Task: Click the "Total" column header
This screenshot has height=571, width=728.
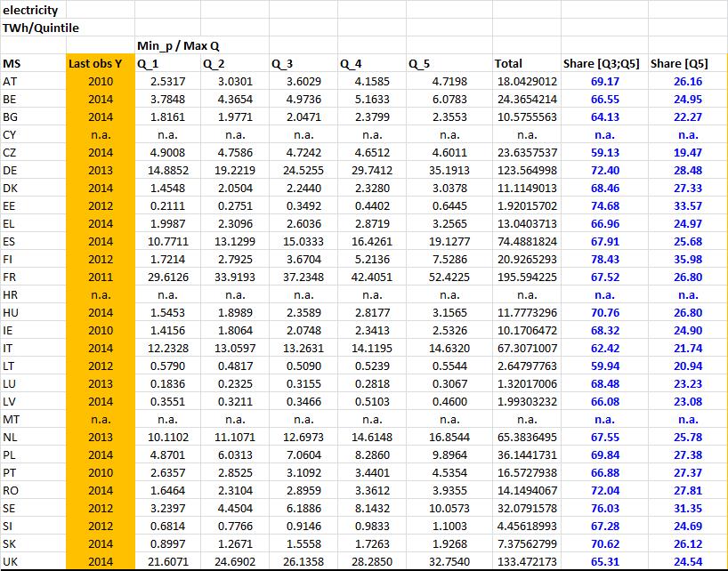Action: click(509, 63)
